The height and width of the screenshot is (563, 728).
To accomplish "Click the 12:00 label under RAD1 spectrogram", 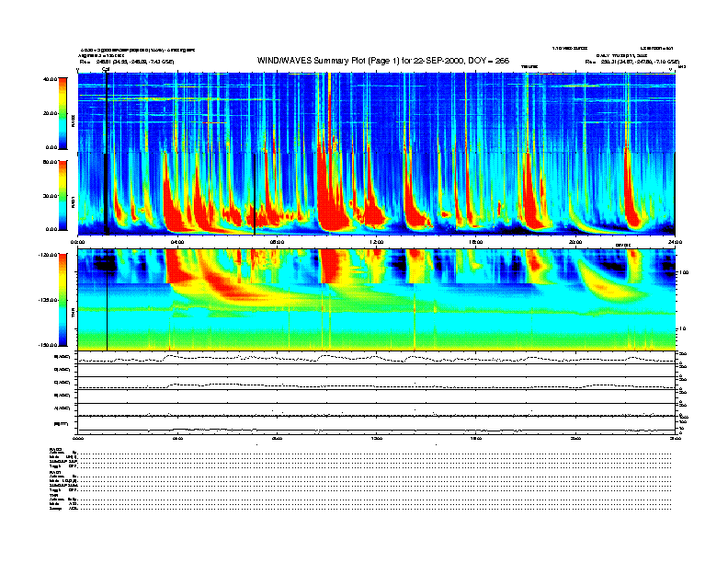I will coord(377,242).
